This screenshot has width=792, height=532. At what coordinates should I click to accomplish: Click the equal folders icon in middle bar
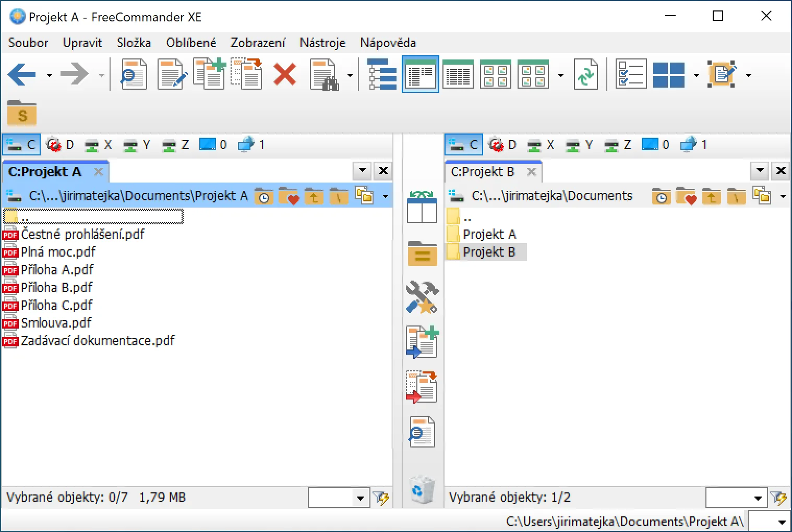coord(422,253)
